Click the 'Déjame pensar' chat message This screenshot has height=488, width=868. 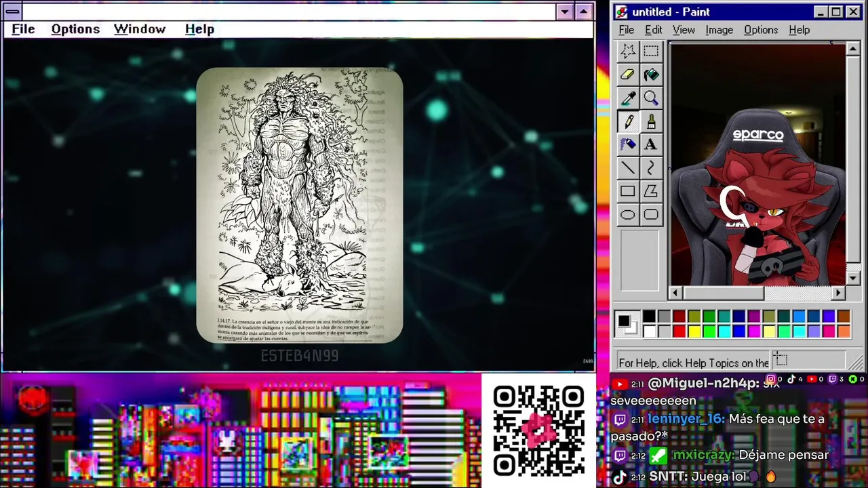point(784,455)
